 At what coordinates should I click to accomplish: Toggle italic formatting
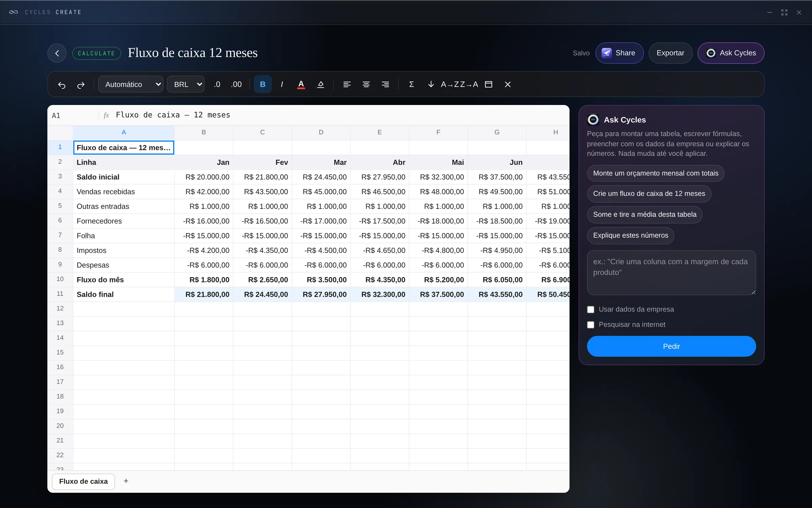(282, 84)
